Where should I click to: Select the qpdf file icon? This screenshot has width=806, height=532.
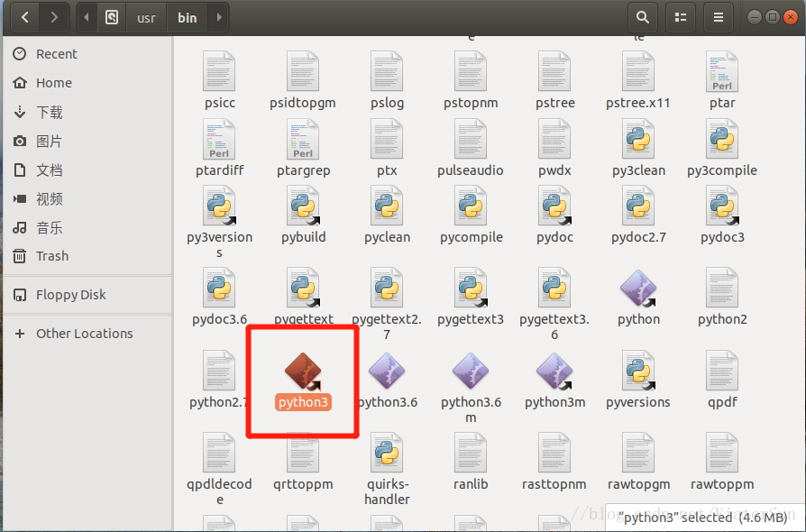click(x=722, y=371)
